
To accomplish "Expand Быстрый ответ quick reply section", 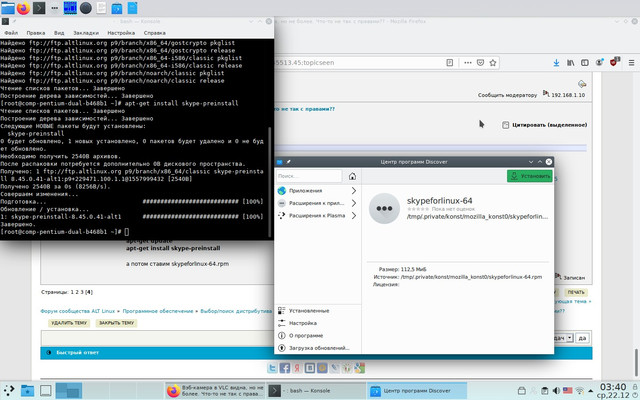I will (x=78, y=352).
